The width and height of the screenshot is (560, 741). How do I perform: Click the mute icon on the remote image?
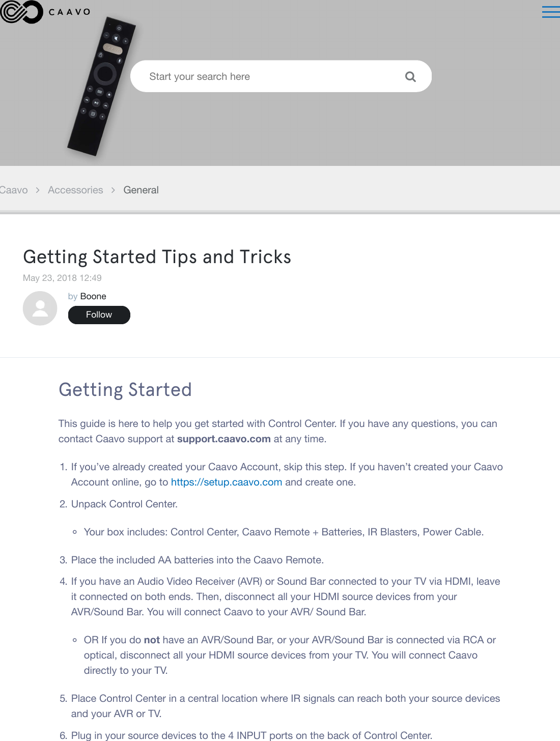(x=116, y=38)
